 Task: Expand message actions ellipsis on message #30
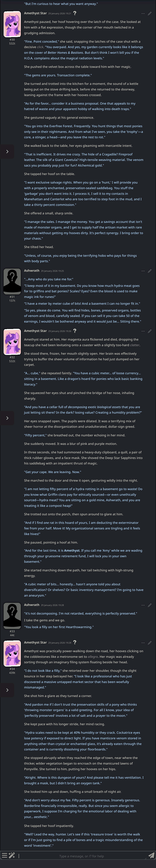(x=143, y=14)
